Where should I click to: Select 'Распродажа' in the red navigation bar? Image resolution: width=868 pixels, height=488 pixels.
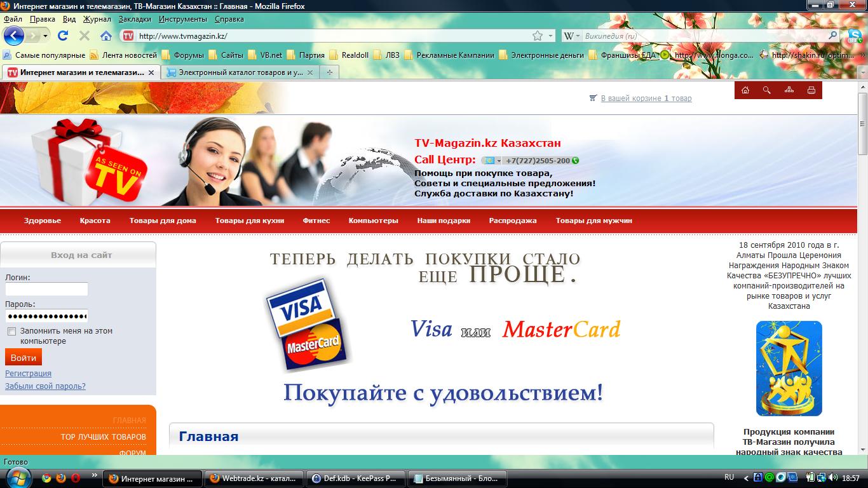pos(513,220)
